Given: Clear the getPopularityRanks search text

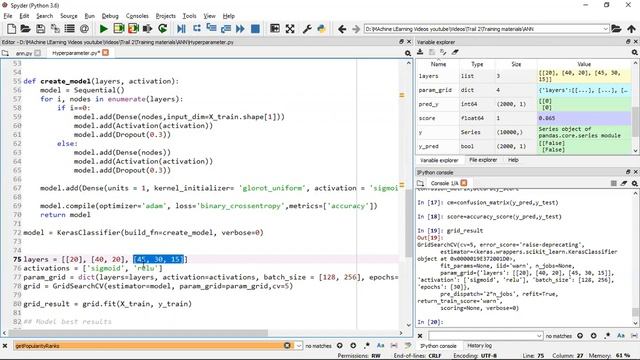Looking at the screenshot, I should point(287,346).
